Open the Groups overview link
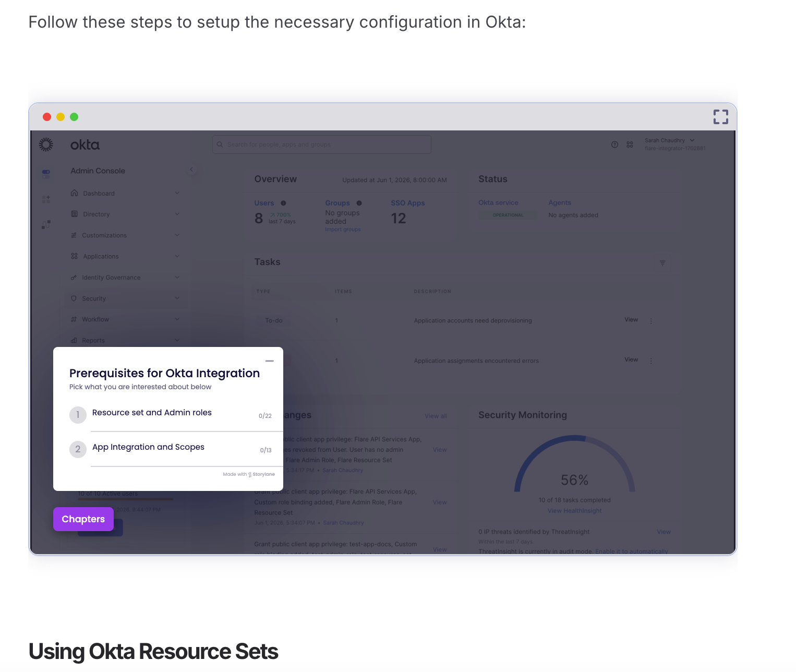This screenshot has height=672, width=796. coord(337,203)
